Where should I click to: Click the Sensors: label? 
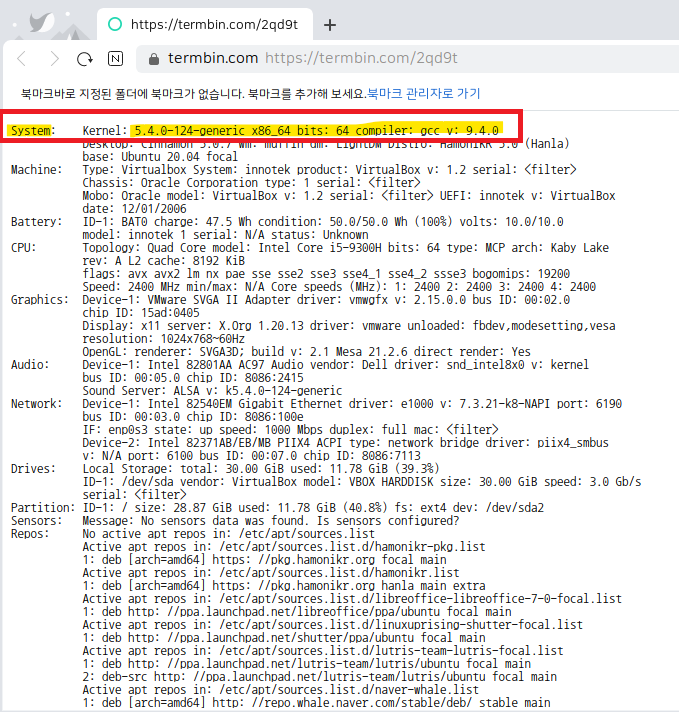coord(36,521)
